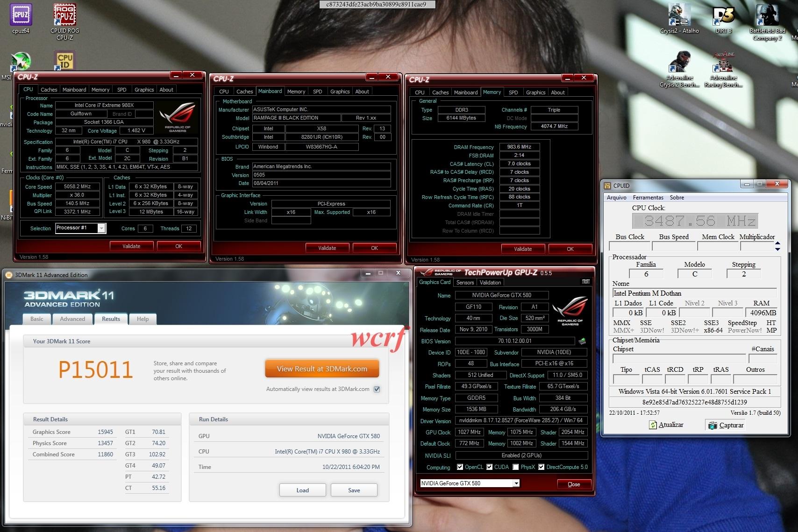The height and width of the screenshot is (532, 798).
Task: Click the GPU-Z screenshot camera icon
Action: pyautogui.click(x=585, y=282)
